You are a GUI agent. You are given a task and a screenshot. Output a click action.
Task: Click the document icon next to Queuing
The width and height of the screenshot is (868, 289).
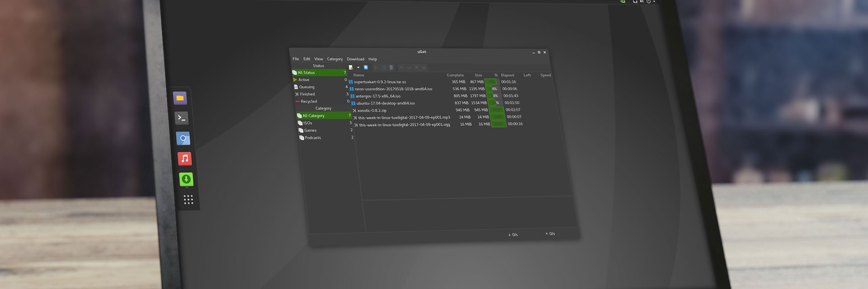point(296,87)
